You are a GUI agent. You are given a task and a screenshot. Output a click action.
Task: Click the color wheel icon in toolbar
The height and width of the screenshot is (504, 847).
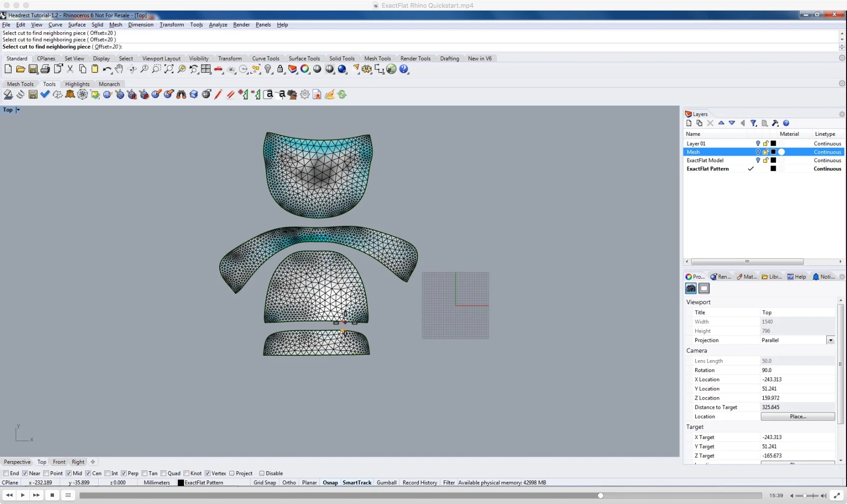(304, 69)
